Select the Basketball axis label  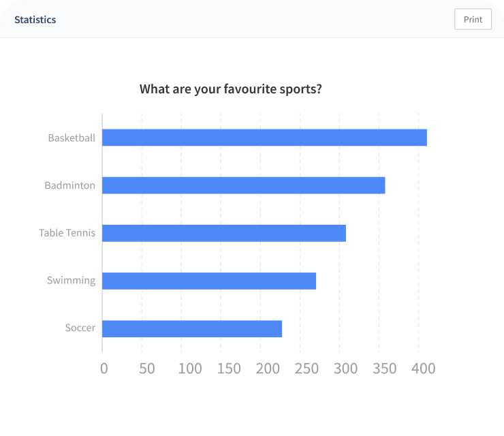[x=72, y=138]
